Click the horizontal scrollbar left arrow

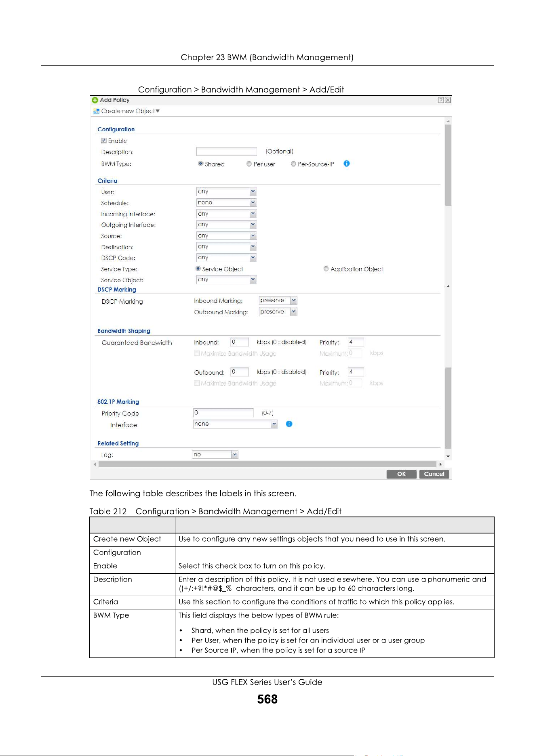95,464
